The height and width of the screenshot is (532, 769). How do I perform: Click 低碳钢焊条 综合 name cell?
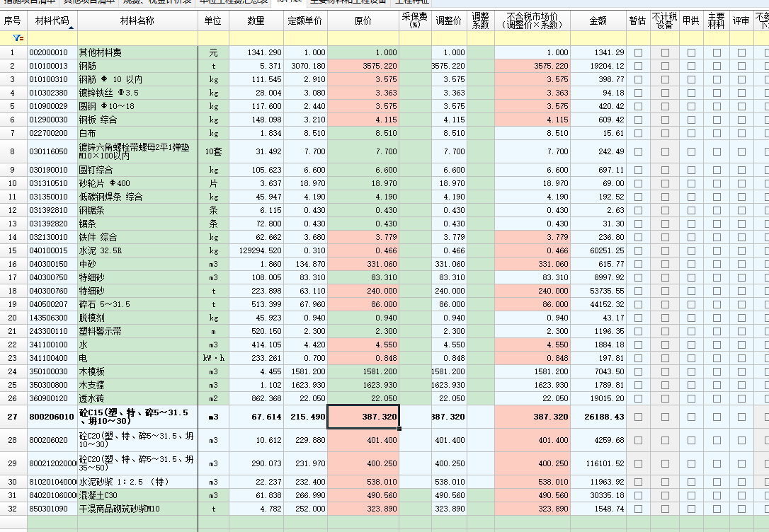[137, 197]
